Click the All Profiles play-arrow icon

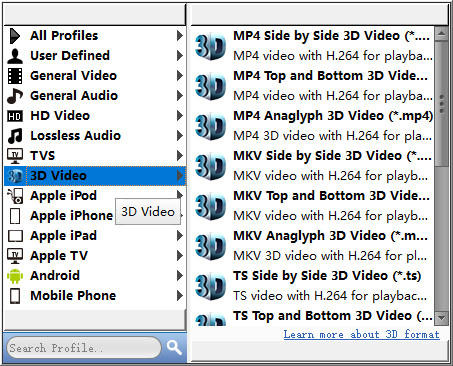tap(15, 36)
